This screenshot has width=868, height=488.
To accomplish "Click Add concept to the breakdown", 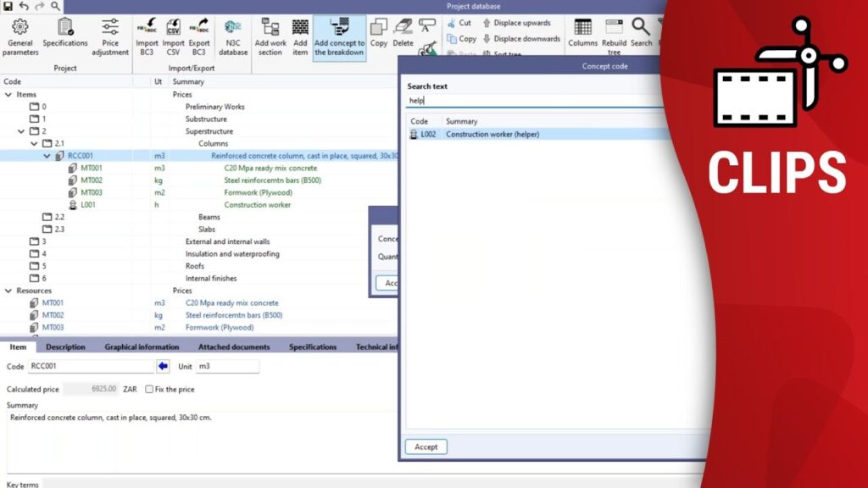I will tap(339, 35).
